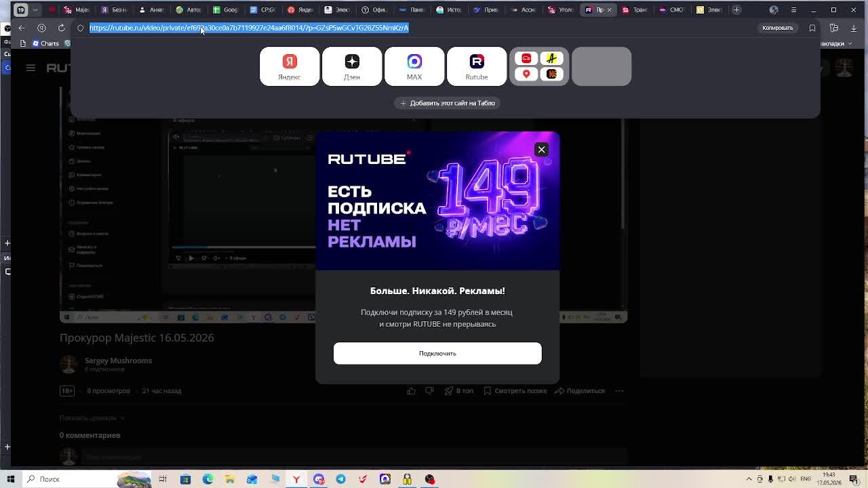Click the В топ rocket button
This screenshot has height=488, width=868.
[459, 390]
